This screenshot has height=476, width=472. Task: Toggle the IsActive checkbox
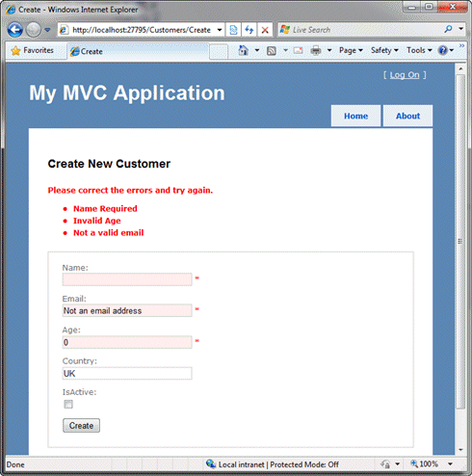coord(68,404)
